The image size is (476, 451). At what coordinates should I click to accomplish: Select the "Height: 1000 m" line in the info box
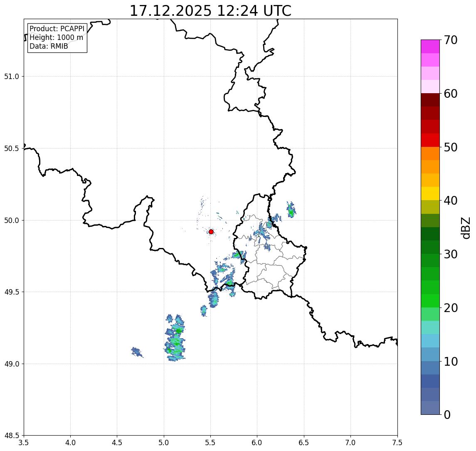pos(56,37)
